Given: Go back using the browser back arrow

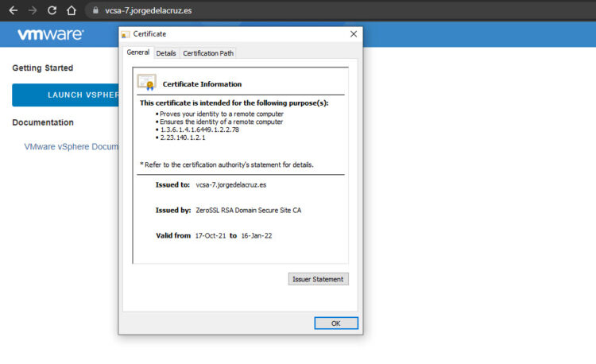Looking at the screenshot, I should [x=14, y=10].
